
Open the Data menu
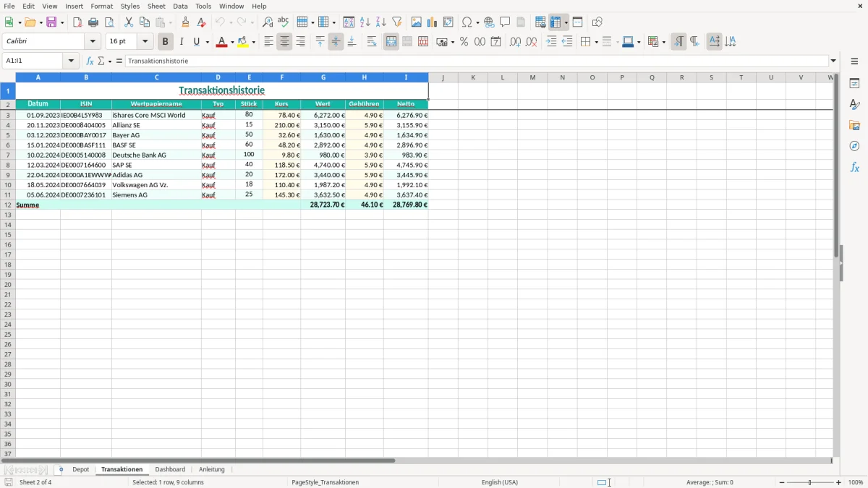pyautogui.click(x=180, y=6)
